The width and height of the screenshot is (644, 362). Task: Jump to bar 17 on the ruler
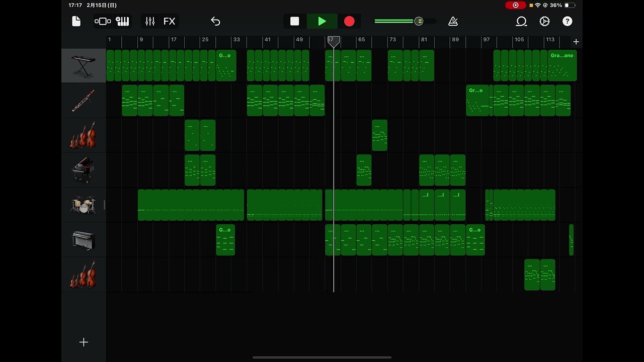[174, 40]
